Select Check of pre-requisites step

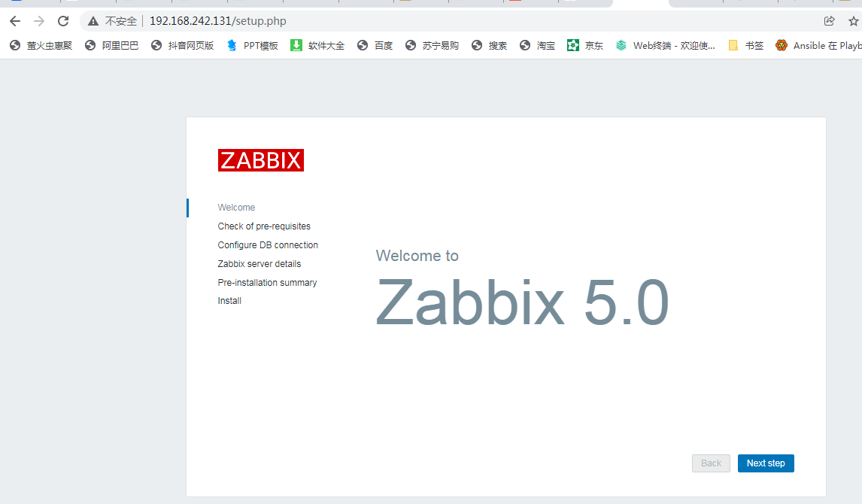point(264,226)
